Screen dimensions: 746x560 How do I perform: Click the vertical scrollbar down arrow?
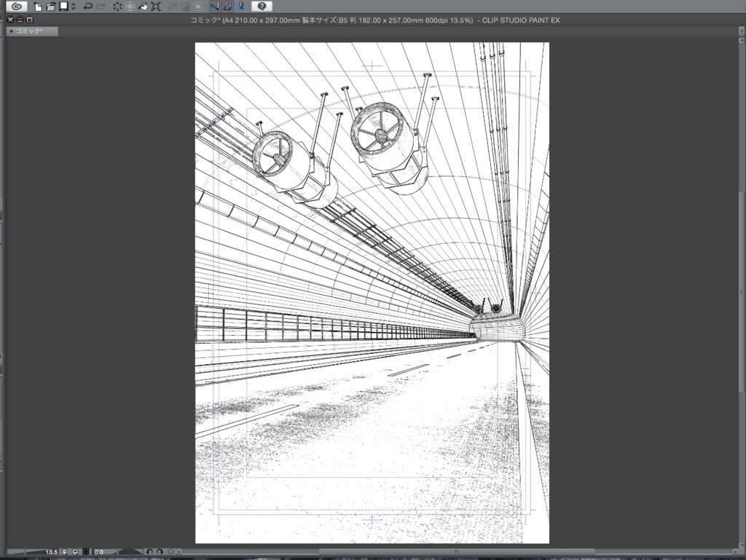coord(742,545)
